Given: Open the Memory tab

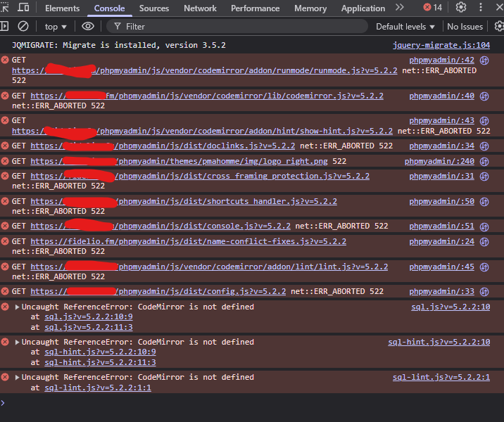Looking at the screenshot, I should pyautogui.click(x=310, y=8).
